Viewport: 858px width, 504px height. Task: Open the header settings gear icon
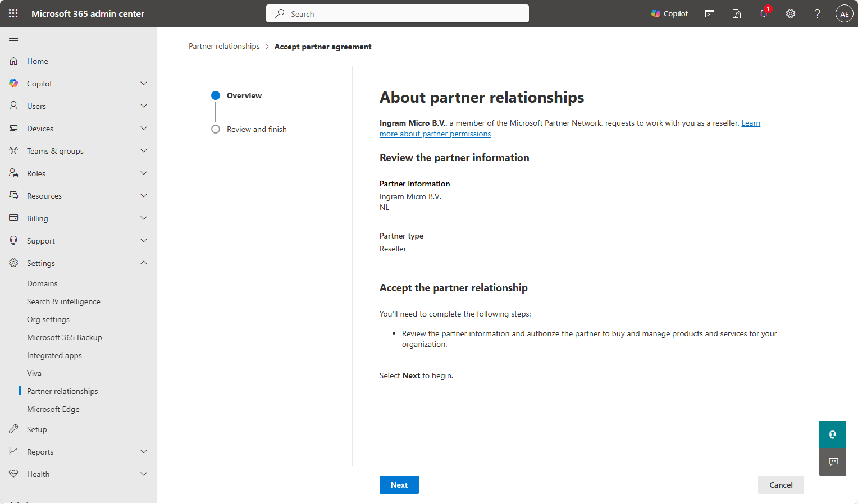pos(791,13)
